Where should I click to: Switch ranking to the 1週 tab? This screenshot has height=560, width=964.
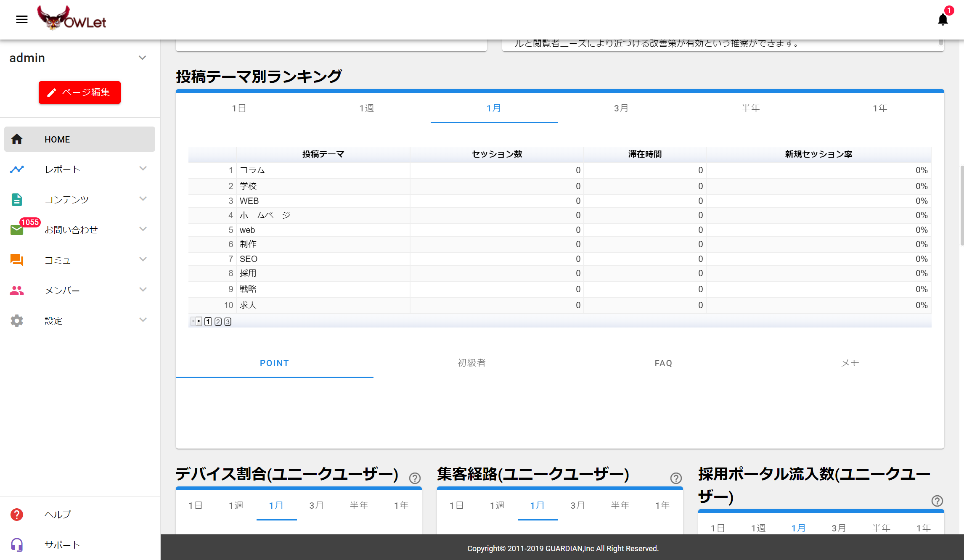tap(367, 108)
